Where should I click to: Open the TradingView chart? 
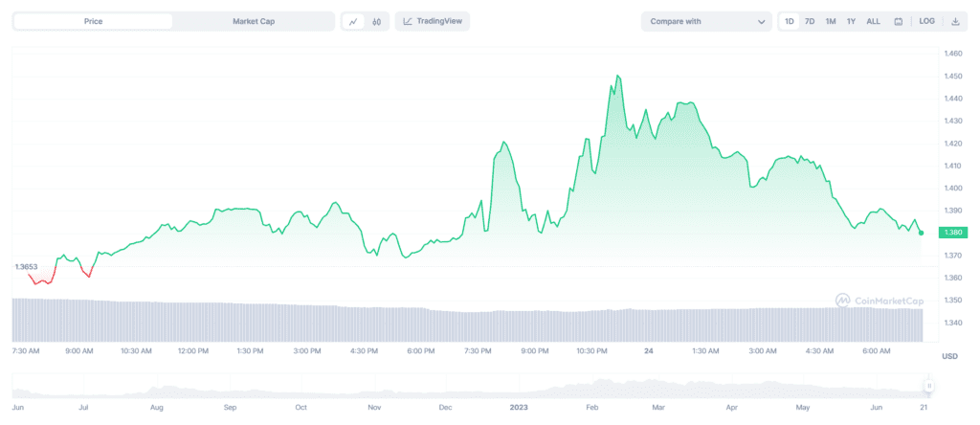pyautogui.click(x=433, y=21)
